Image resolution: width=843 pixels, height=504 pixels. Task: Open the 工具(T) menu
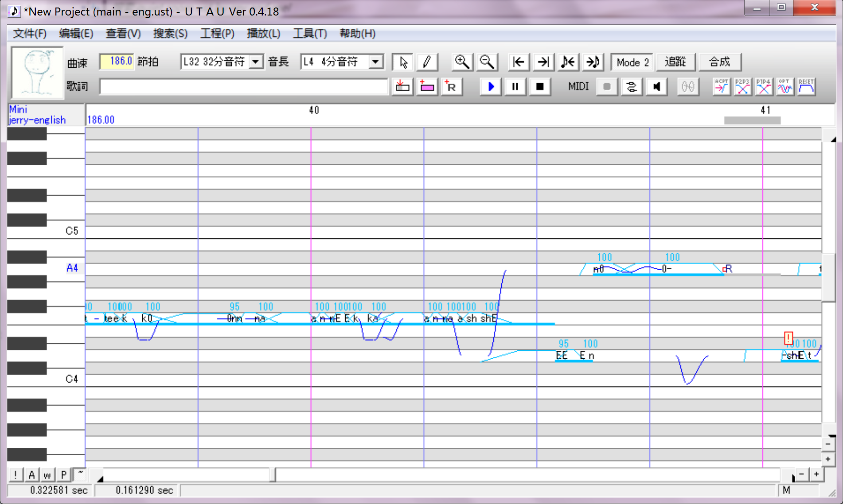310,34
